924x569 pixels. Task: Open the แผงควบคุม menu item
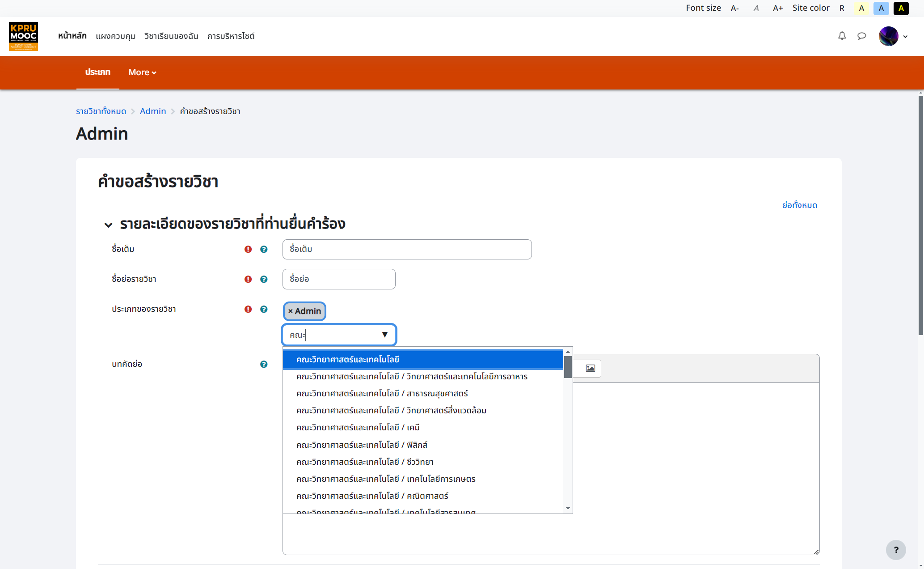click(115, 36)
